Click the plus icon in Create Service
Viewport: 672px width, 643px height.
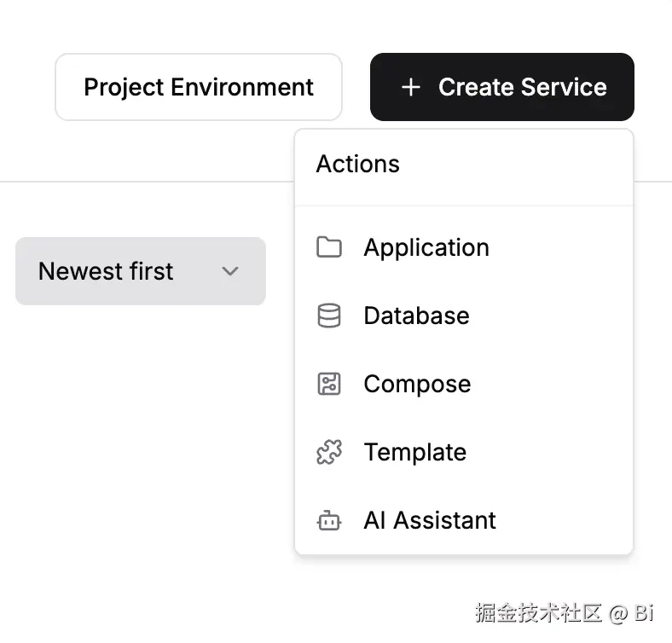tap(411, 87)
